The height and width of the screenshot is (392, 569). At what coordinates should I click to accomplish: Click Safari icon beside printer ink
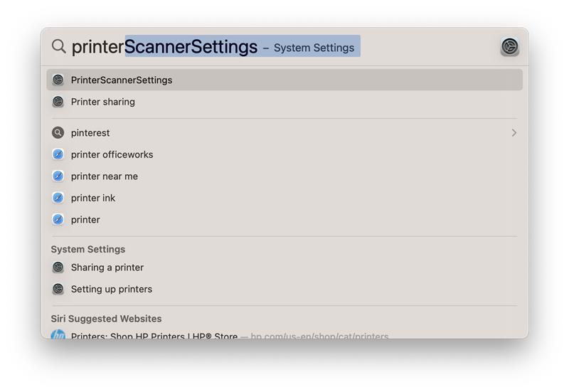coord(58,198)
